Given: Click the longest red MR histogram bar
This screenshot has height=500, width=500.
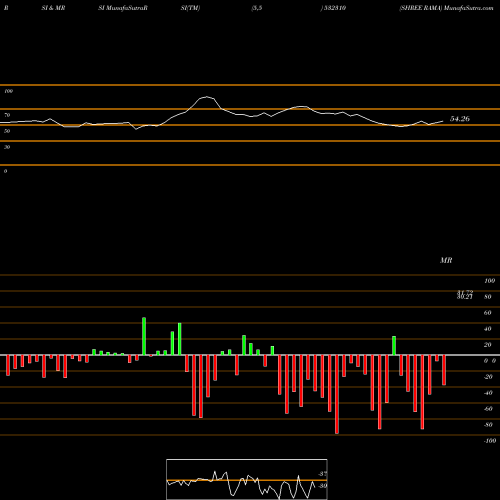Looking at the screenshot, I should pyautogui.click(x=337, y=394).
